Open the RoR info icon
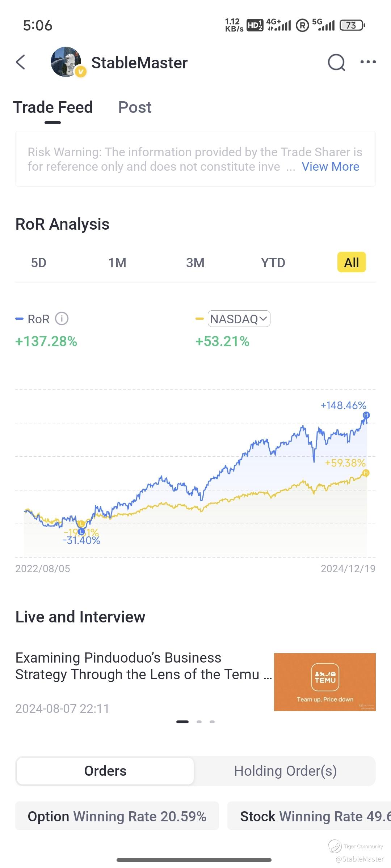 62,319
